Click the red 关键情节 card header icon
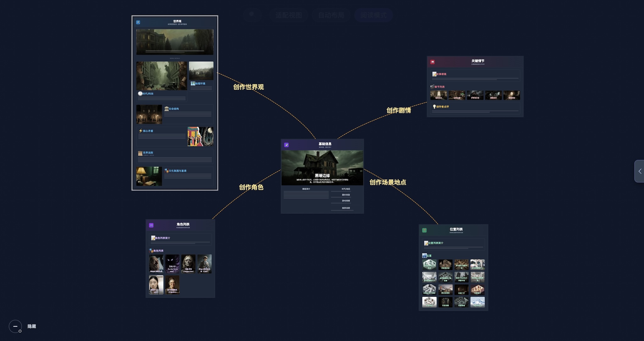The height and width of the screenshot is (341, 644). 432,62
